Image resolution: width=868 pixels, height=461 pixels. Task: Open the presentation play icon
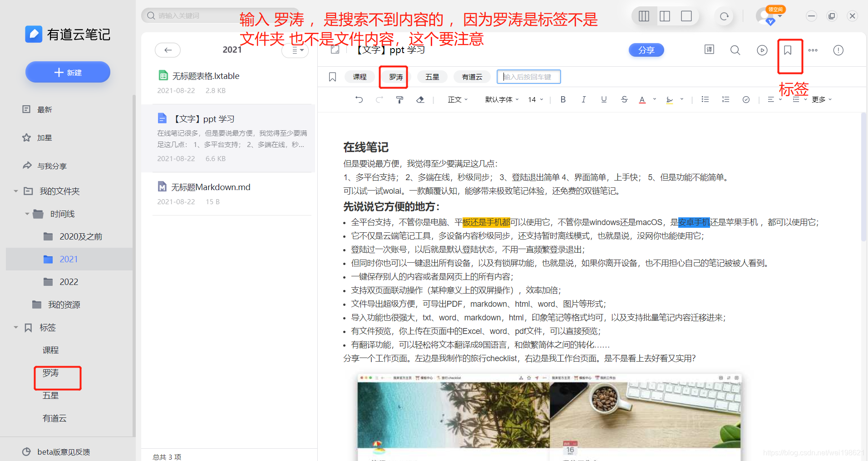[762, 50]
